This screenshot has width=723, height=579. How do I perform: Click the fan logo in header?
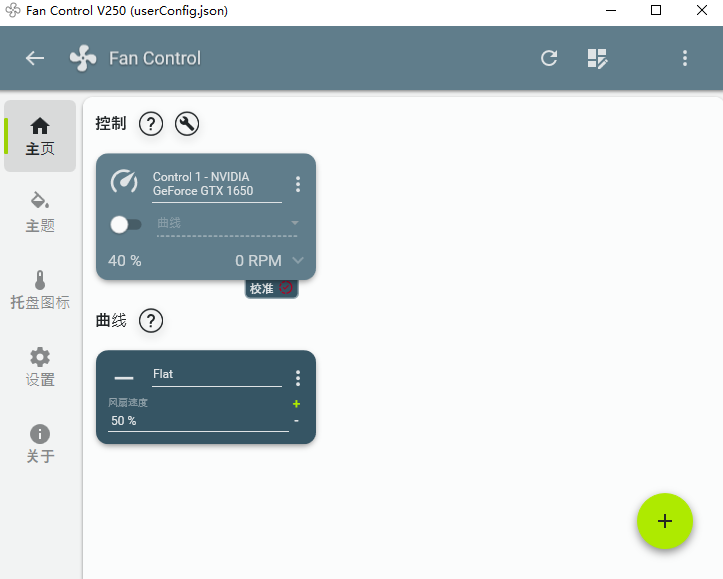pyautogui.click(x=83, y=58)
